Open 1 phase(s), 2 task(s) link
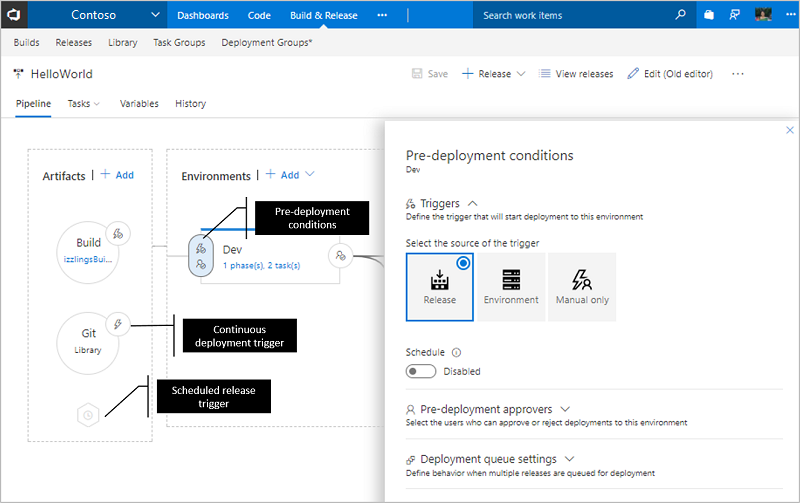 [x=261, y=265]
